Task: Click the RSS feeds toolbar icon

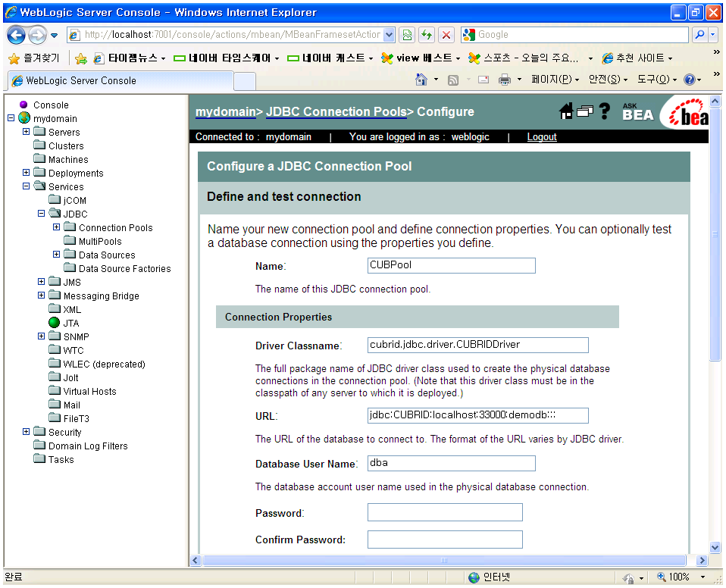Action: pos(453,80)
